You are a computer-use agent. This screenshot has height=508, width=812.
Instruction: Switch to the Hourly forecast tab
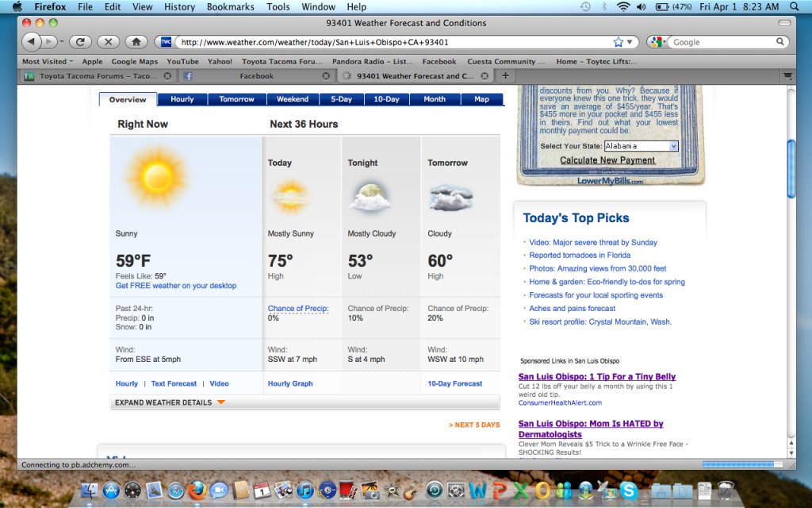point(182,99)
